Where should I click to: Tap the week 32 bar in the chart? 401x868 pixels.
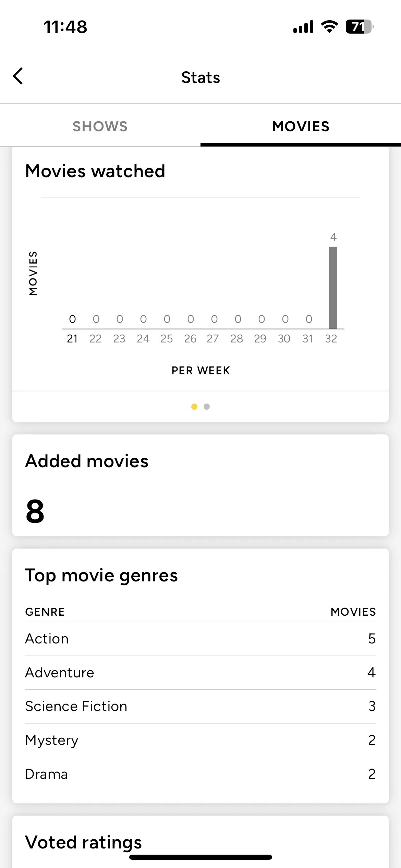(x=333, y=288)
